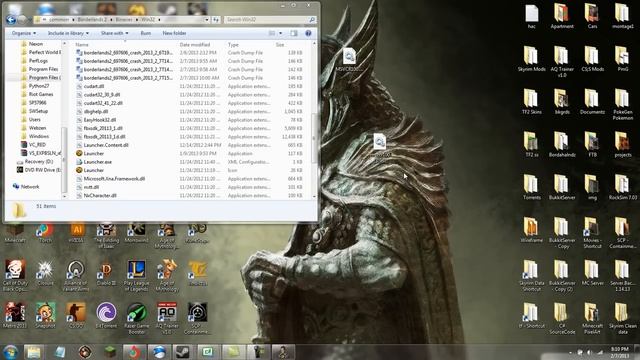Click the Search Win32 field
This screenshot has height=360, width=640.
click(270, 20)
